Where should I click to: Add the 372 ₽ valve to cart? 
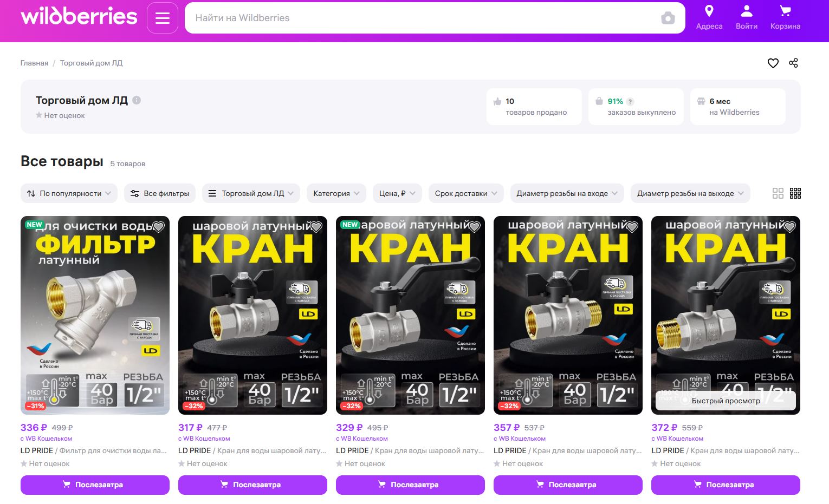tap(726, 485)
